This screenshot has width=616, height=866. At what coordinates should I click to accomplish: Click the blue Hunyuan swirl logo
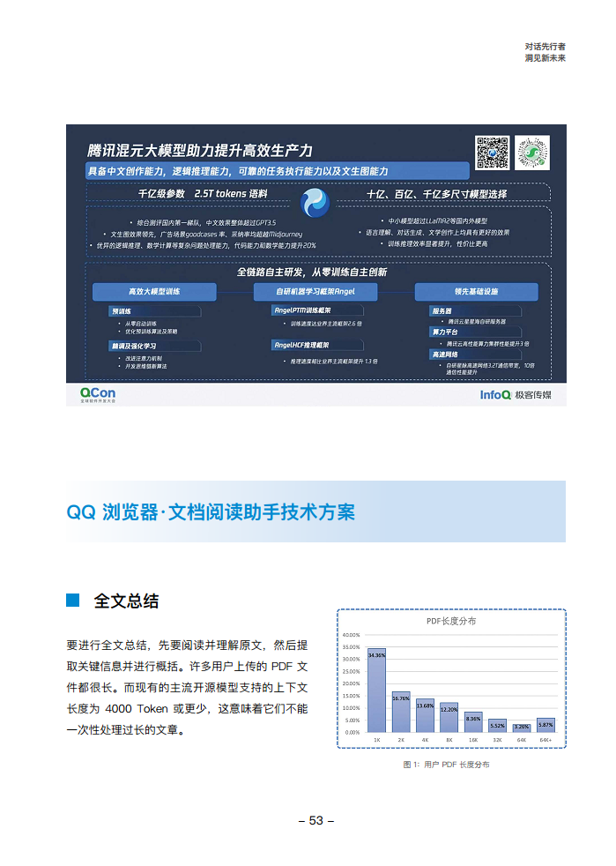(315, 203)
